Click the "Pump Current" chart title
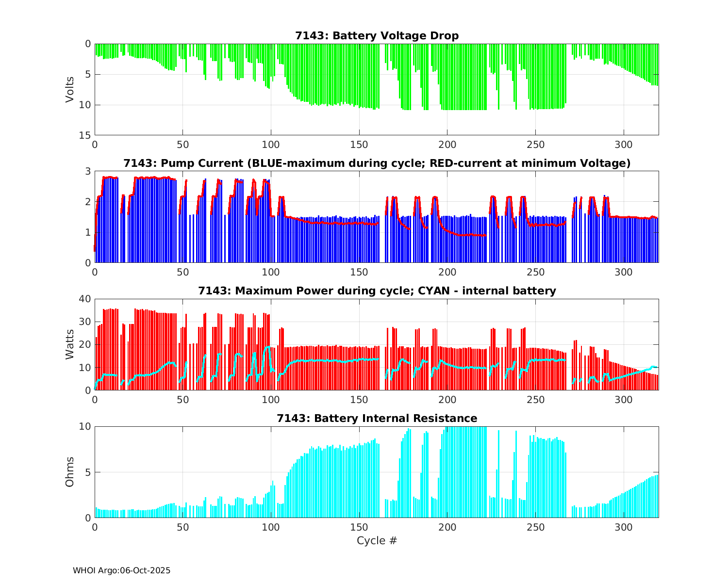Image resolution: width=728 pixels, height=582 pixels. click(377, 163)
